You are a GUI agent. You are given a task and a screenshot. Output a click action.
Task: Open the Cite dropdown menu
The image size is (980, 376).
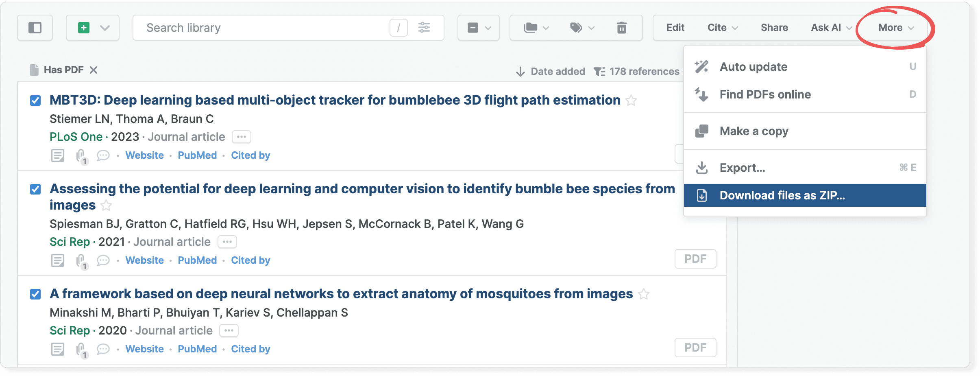click(x=723, y=28)
